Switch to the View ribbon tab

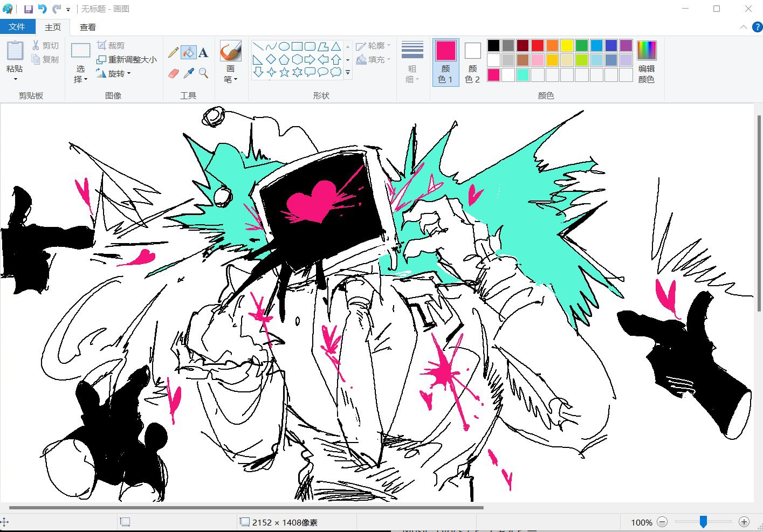88,27
